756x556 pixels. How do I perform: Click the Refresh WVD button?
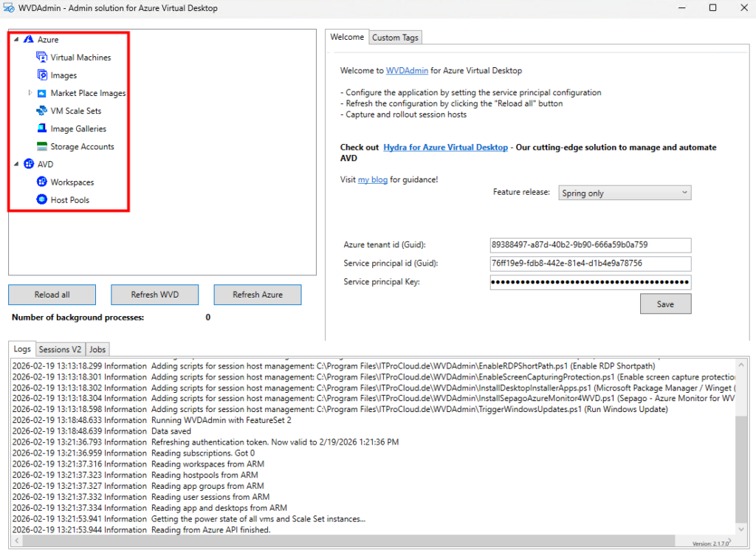pos(154,295)
